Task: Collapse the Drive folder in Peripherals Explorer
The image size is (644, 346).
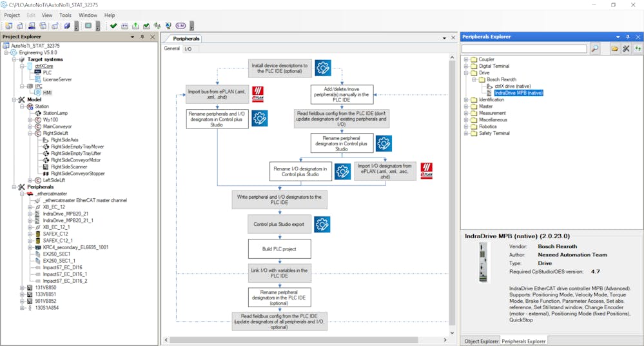Action: pyautogui.click(x=466, y=73)
